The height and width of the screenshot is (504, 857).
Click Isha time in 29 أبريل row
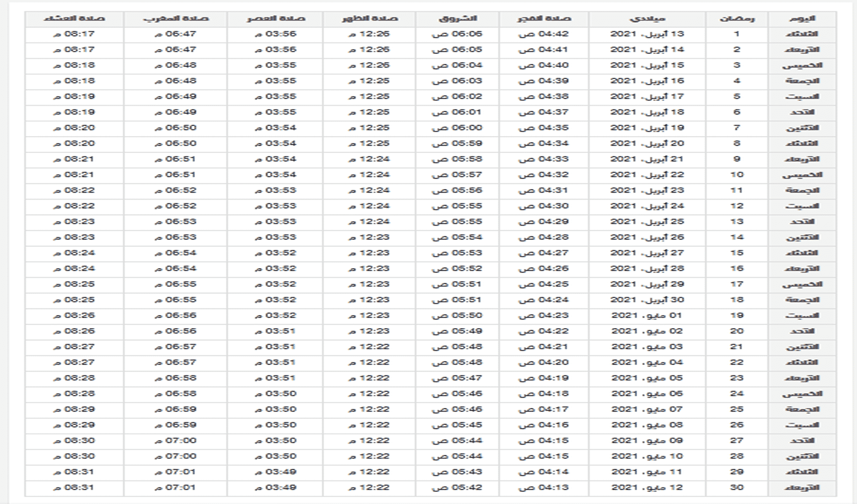pyautogui.click(x=74, y=284)
